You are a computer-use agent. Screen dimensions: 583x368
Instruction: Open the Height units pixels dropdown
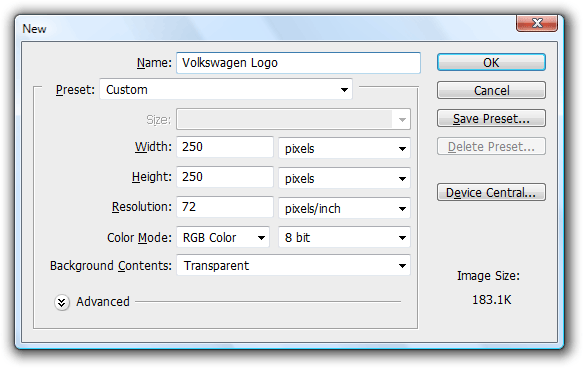344,178
